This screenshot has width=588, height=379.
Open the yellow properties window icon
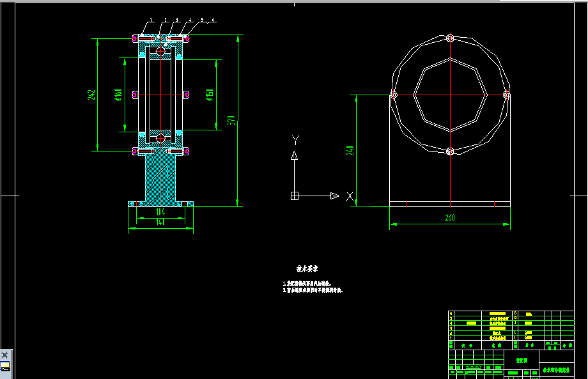point(5,366)
